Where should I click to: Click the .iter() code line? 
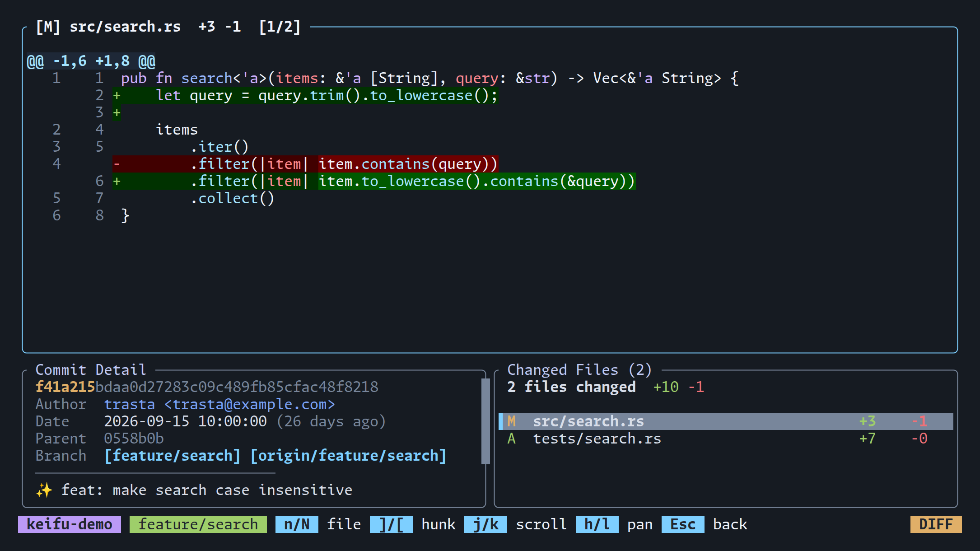219,147
